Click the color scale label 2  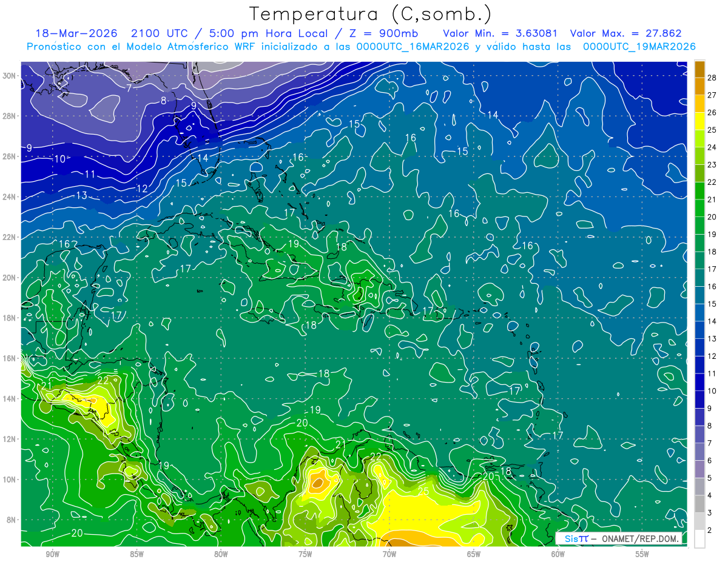710,530
